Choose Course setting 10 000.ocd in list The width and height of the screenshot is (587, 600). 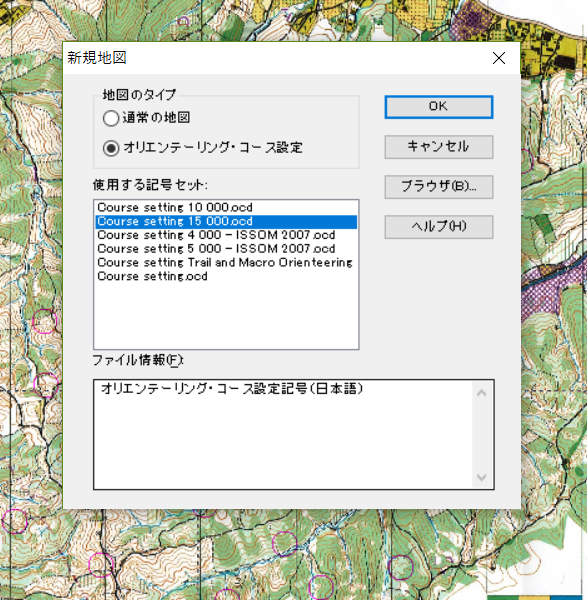click(x=226, y=208)
